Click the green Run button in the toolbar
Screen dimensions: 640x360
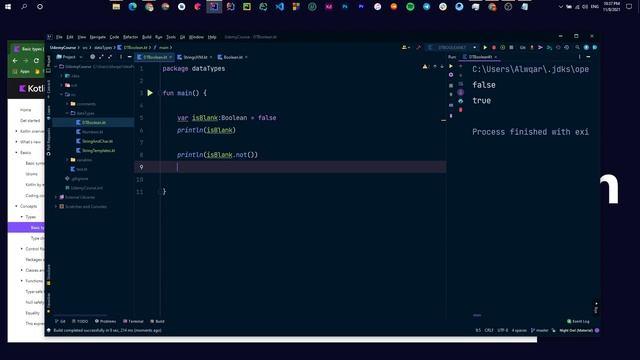pyautogui.click(x=485, y=48)
